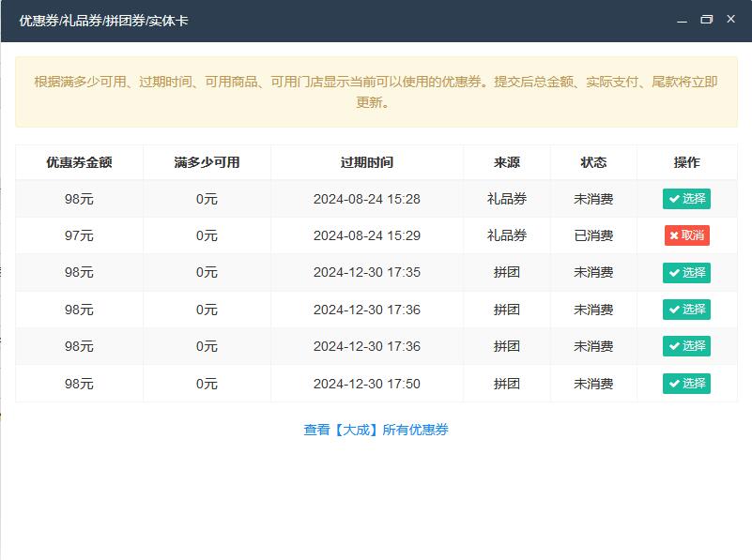Select the 拼团 coupon expiring at 17:35
Screen dimensions: 752x560
click(686, 273)
